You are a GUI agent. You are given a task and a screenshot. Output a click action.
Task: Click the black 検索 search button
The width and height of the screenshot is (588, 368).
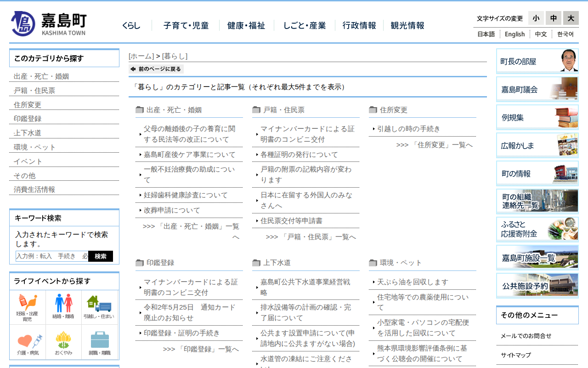pos(101,256)
